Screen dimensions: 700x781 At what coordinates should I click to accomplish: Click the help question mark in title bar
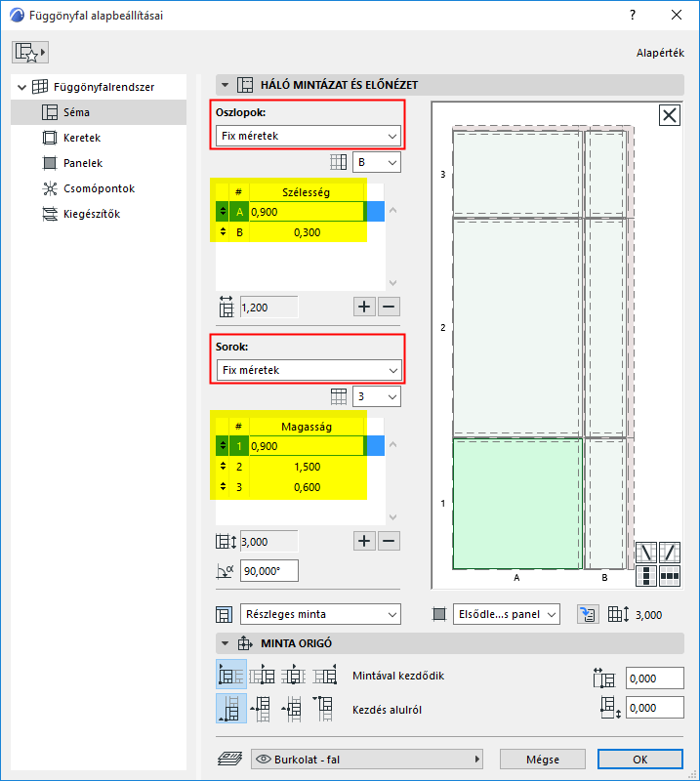[x=633, y=15]
